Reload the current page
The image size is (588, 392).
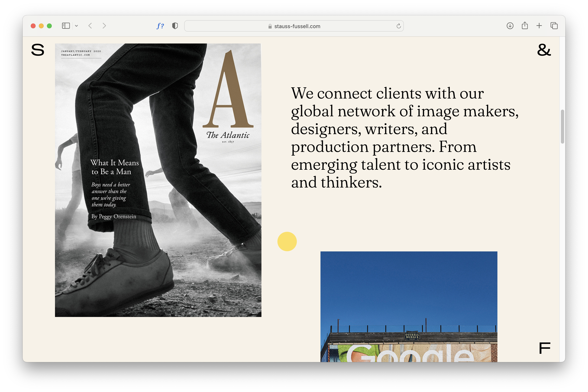point(398,26)
